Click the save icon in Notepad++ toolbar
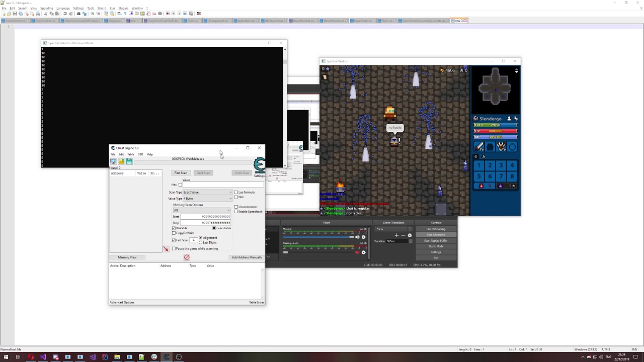 pos(15,14)
